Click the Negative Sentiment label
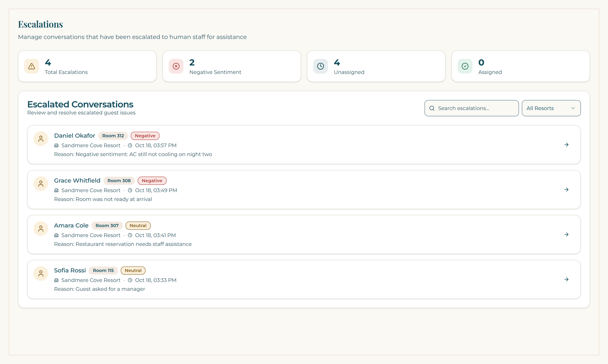Screen dimensions: 608x364 tap(215, 72)
